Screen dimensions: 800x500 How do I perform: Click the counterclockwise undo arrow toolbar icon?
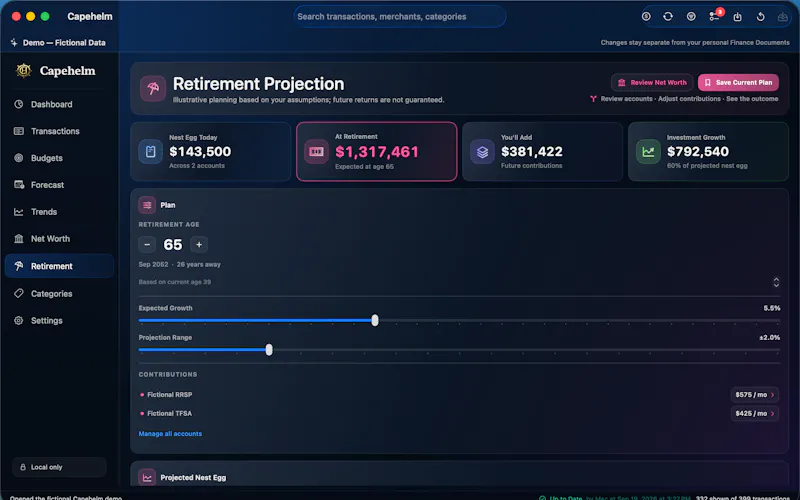pyautogui.click(x=760, y=17)
